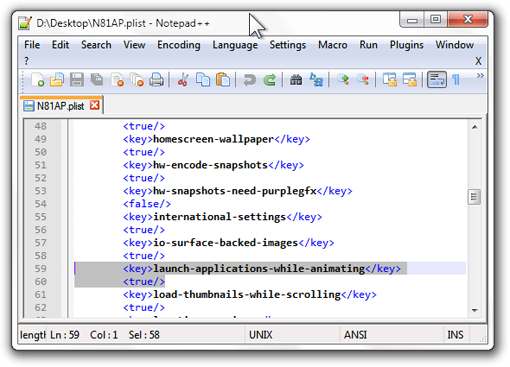Close current document toolbar icon
This screenshot has height=367, width=510.
click(x=117, y=80)
